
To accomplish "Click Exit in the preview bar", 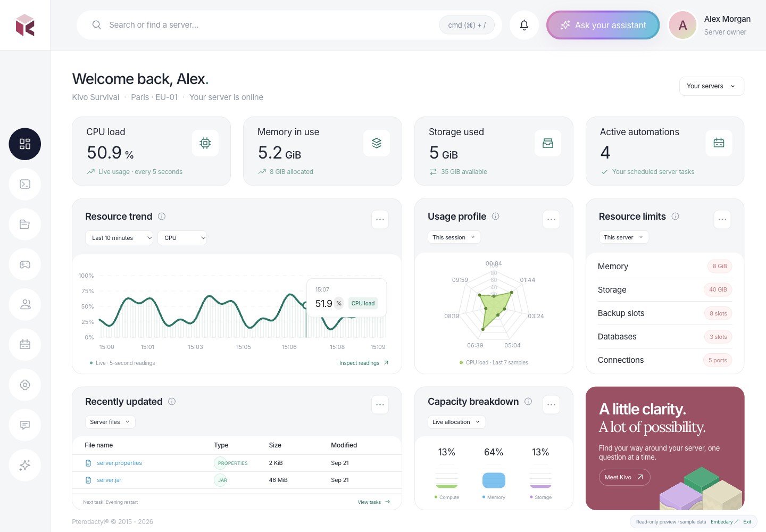I will point(747,522).
